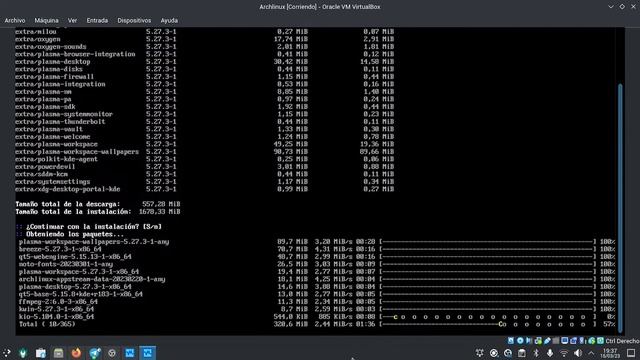Open Telegram from the taskbar
Screen dimensions: 640x360
click(x=94, y=353)
